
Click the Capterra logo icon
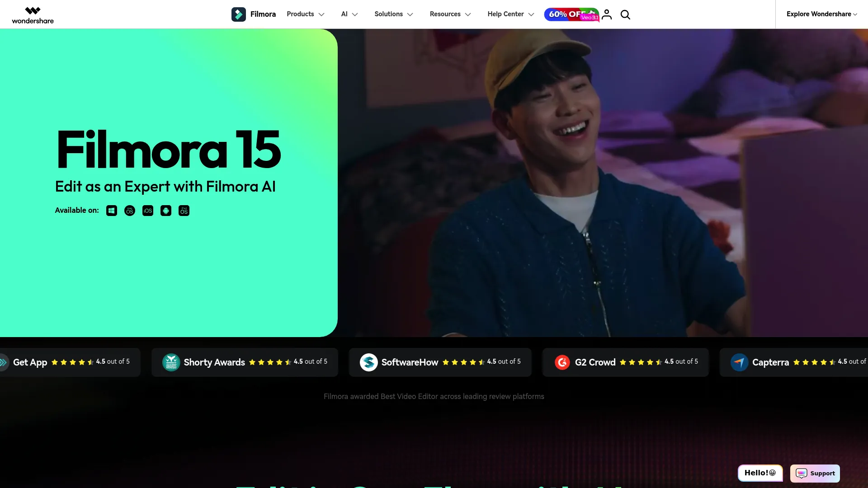[740, 362]
